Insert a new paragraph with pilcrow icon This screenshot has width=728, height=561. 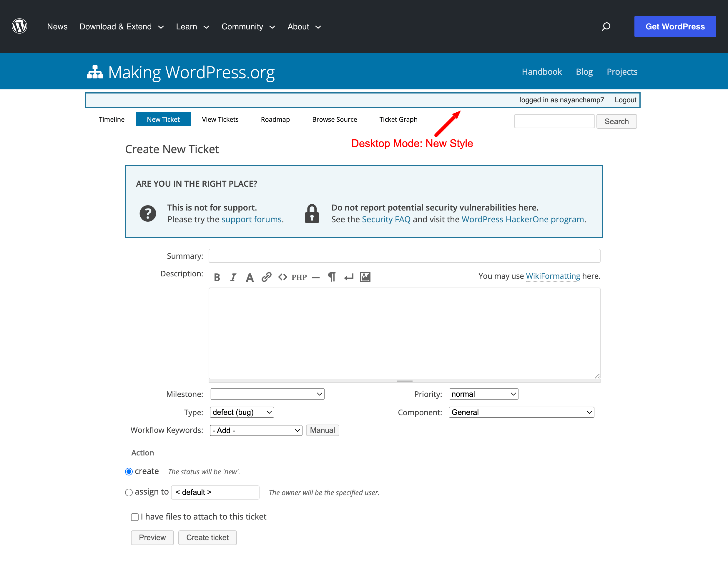pos(332,277)
